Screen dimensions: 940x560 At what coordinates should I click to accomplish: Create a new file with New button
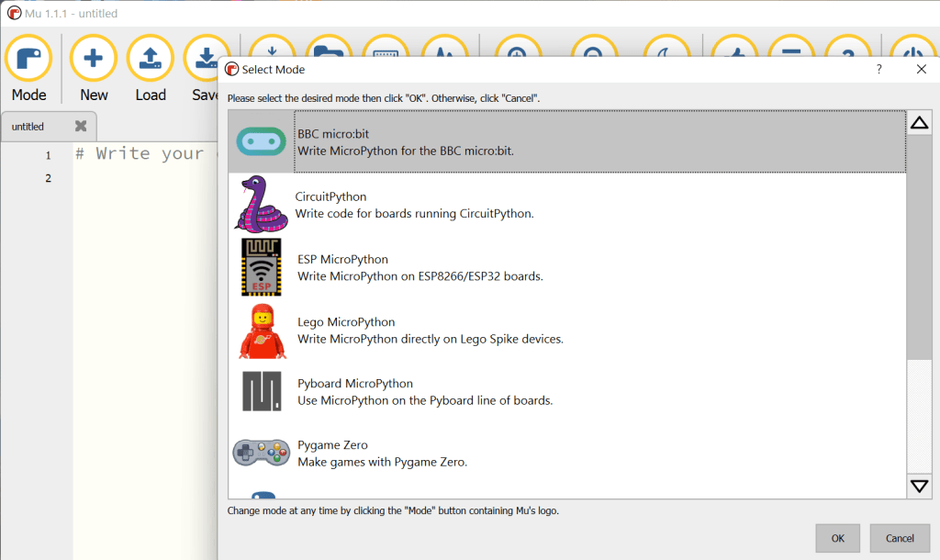93,69
